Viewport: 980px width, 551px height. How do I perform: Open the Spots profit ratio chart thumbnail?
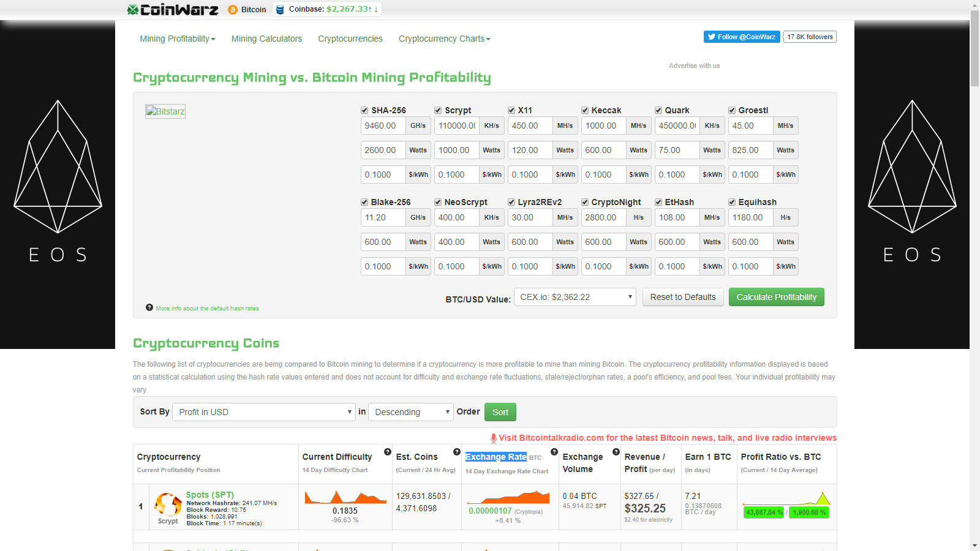click(786, 498)
